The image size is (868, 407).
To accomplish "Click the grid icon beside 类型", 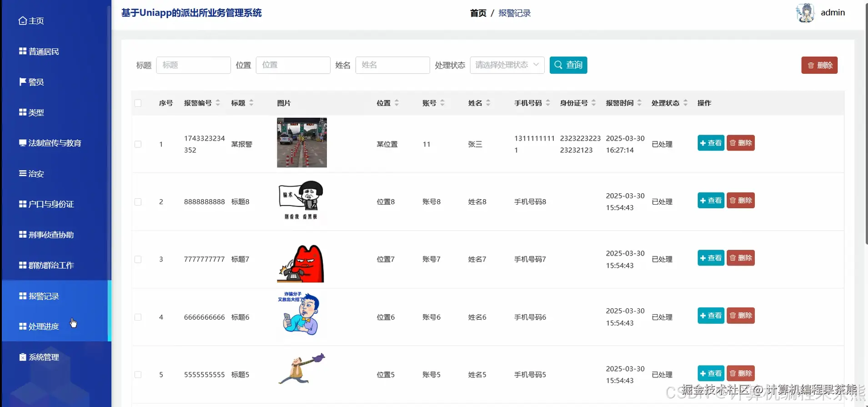I will [x=23, y=112].
